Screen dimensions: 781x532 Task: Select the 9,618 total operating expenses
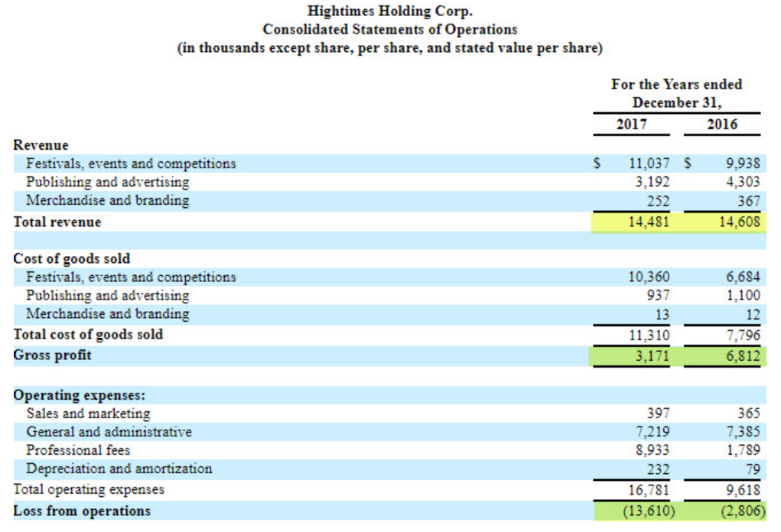pyautogui.click(x=743, y=490)
